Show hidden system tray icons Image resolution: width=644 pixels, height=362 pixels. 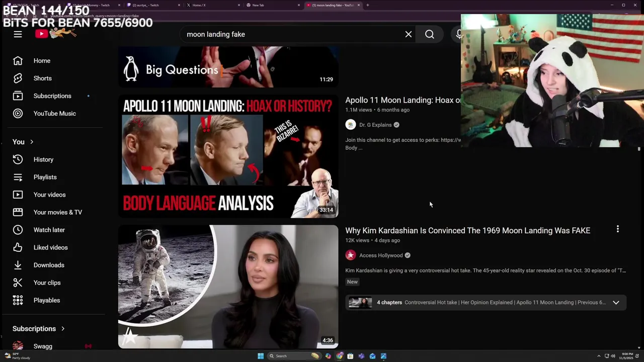[x=599, y=356]
